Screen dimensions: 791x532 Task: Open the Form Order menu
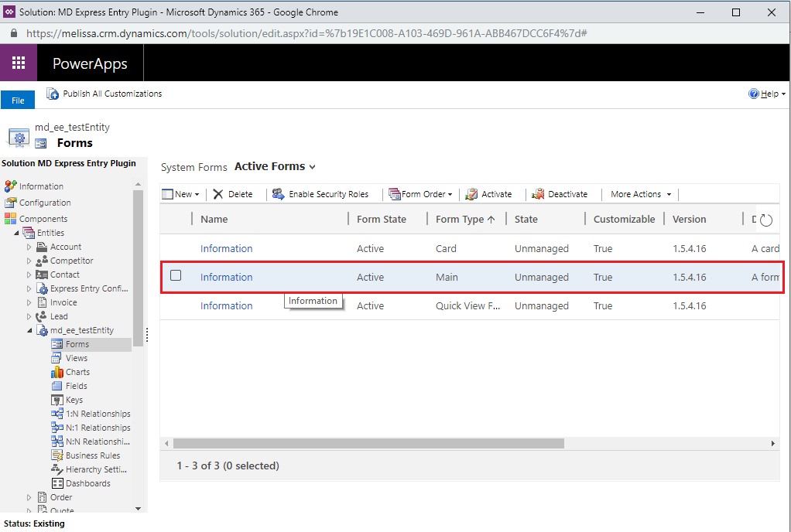click(420, 194)
